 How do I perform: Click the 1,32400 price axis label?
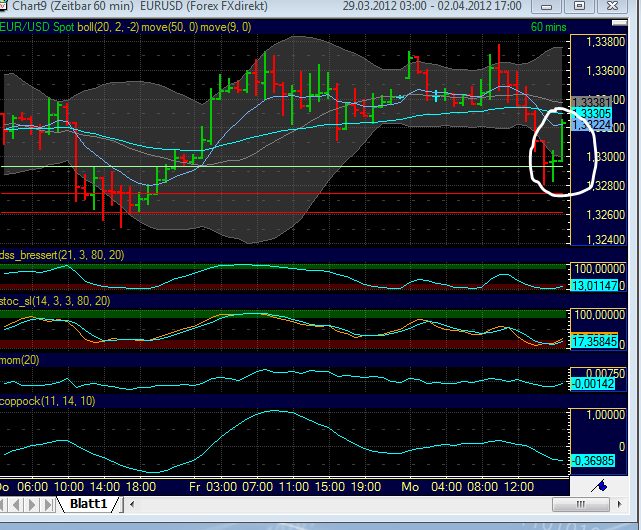pos(605,240)
